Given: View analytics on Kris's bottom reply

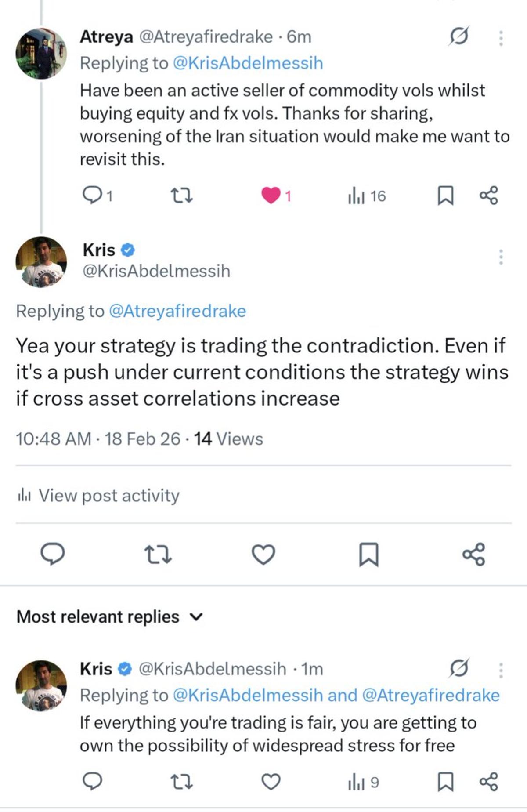Looking at the screenshot, I should (x=363, y=783).
